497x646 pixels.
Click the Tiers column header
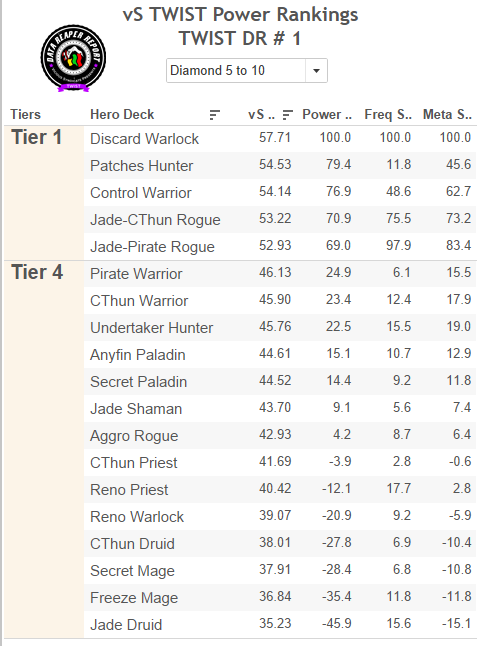(x=26, y=114)
